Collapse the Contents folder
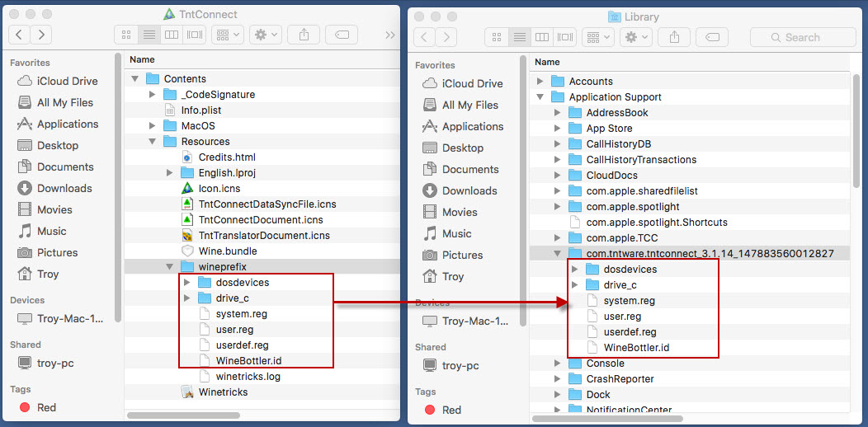Screen dimensions: 868x427 click(134, 78)
